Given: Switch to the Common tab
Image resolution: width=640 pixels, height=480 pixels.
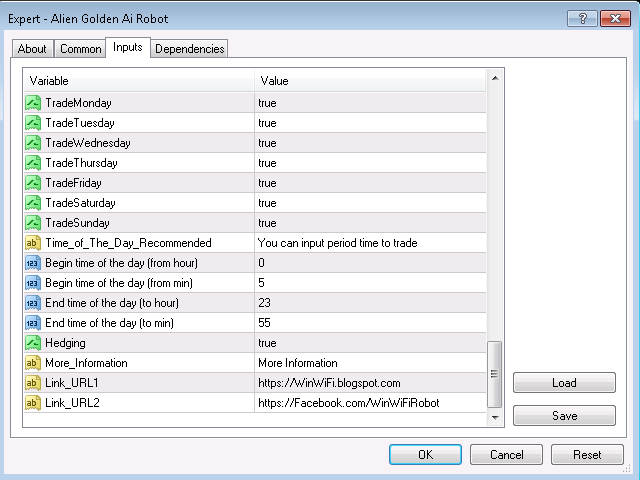Looking at the screenshot, I should (x=80, y=49).
